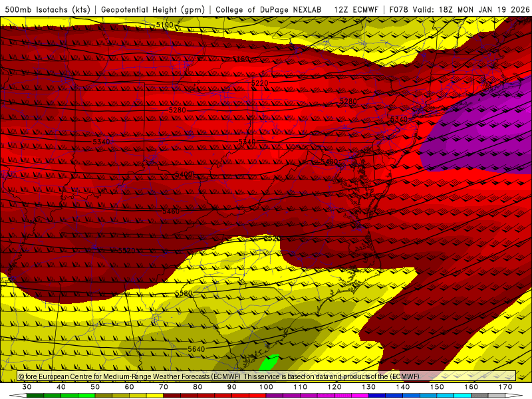Screen dimensions: 532x399
Task: Click the 5460 height contour label
Action: 171,211
